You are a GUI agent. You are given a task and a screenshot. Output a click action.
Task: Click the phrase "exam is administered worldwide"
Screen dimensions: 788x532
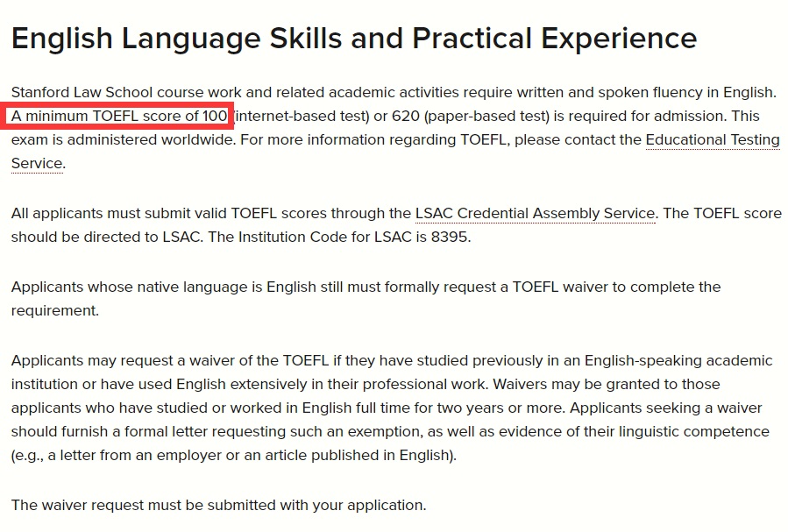(x=123, y=139)
